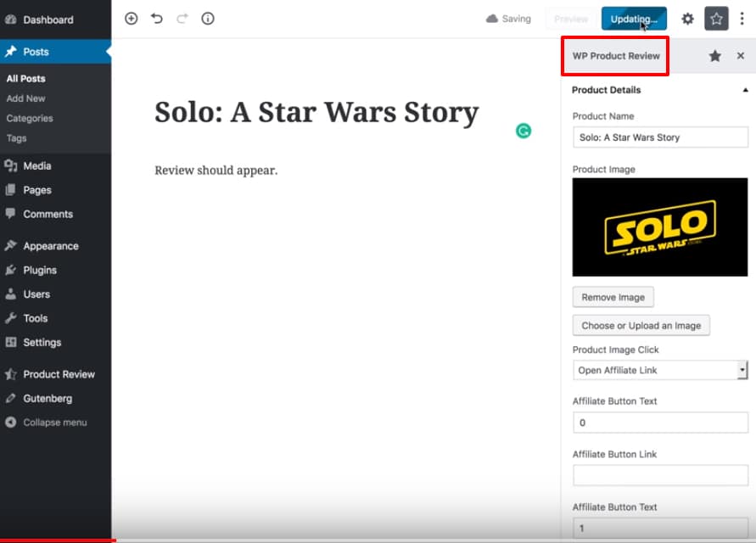756x543 pixels.
Task: Click the Remove Image button
Action: click(x=613, y=297)
